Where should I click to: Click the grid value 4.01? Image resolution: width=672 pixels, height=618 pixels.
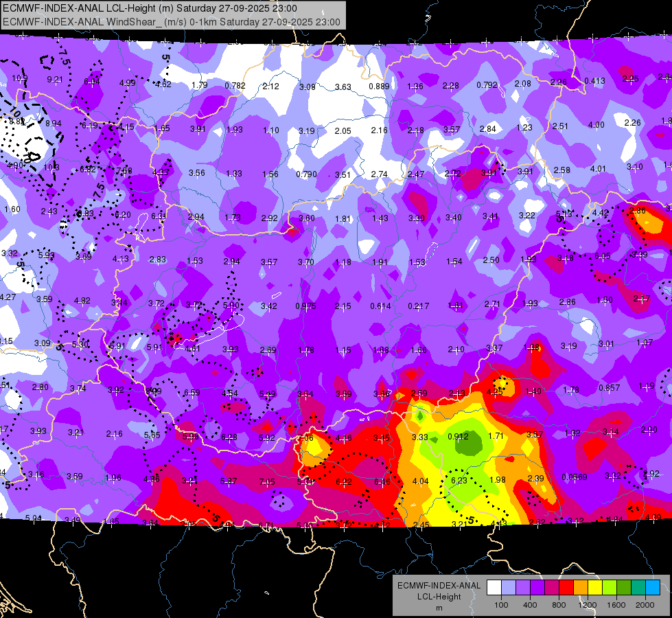pyautogui.click(x=598, y=168)
